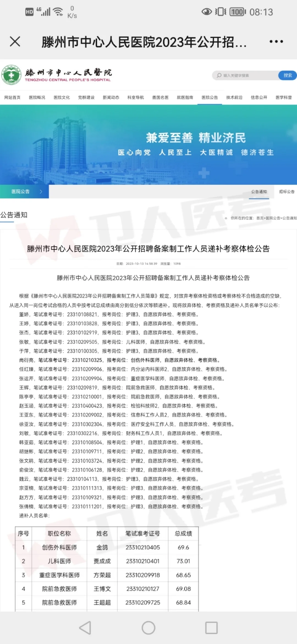
Task: Switch to the 公告通知 tab
Action: click(259, 192)
